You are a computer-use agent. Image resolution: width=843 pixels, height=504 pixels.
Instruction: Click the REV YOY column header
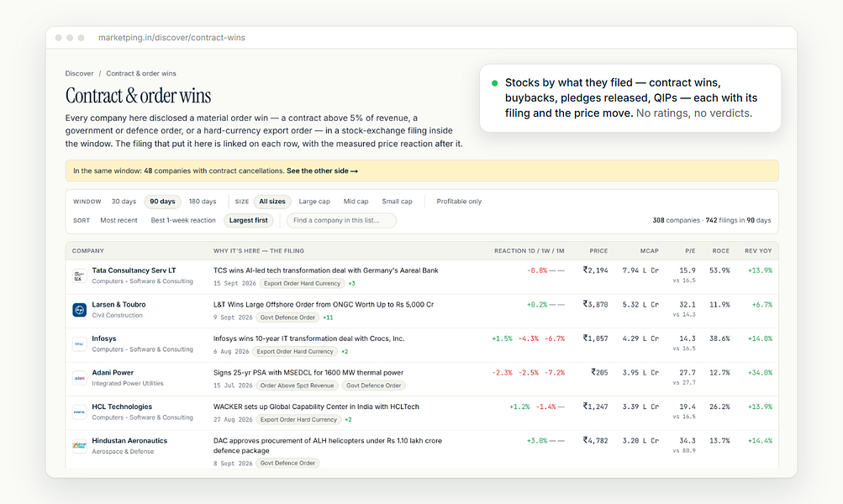pos(758,251)
